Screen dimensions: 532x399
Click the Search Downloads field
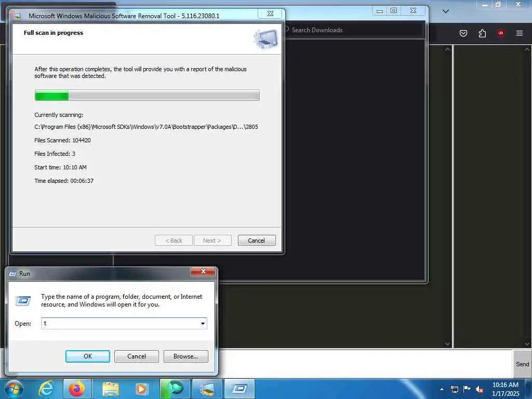click(x=353, y=30)
